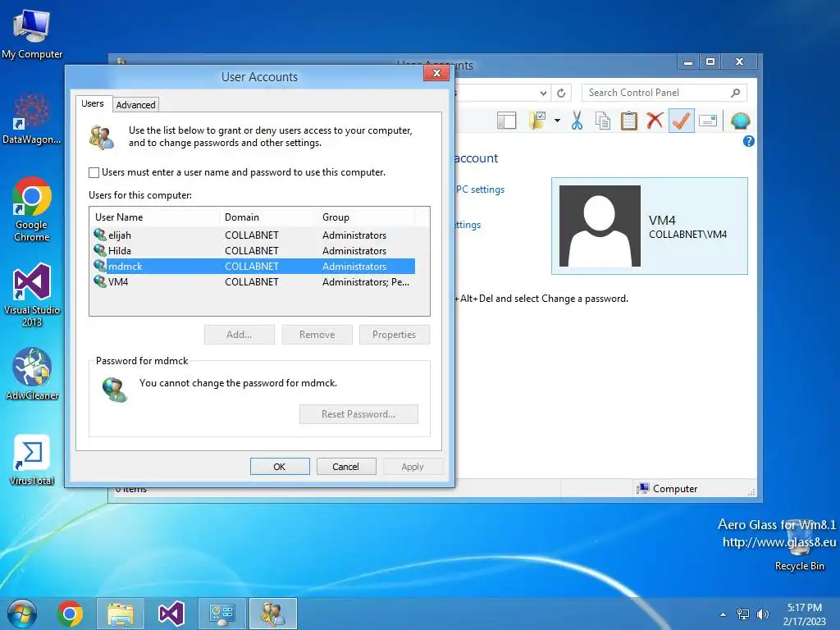Click the Remove button
Image resolution: width=840 pixels, height=630 pixels.
click(x=317, y=335)
